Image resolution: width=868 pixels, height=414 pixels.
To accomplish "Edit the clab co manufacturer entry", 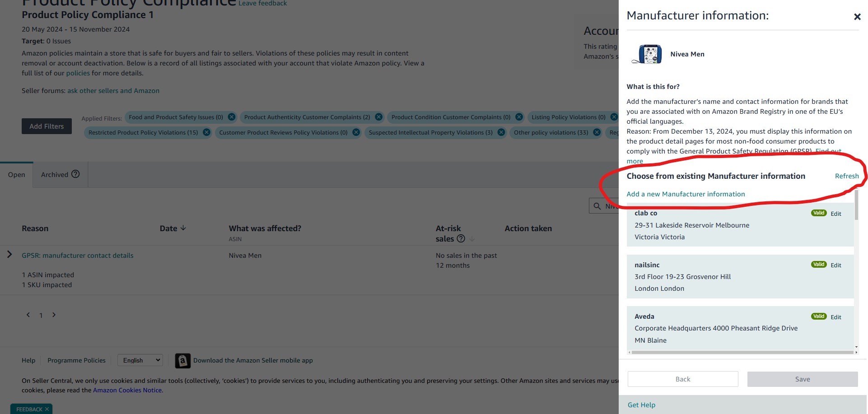I will pos(836,214).
